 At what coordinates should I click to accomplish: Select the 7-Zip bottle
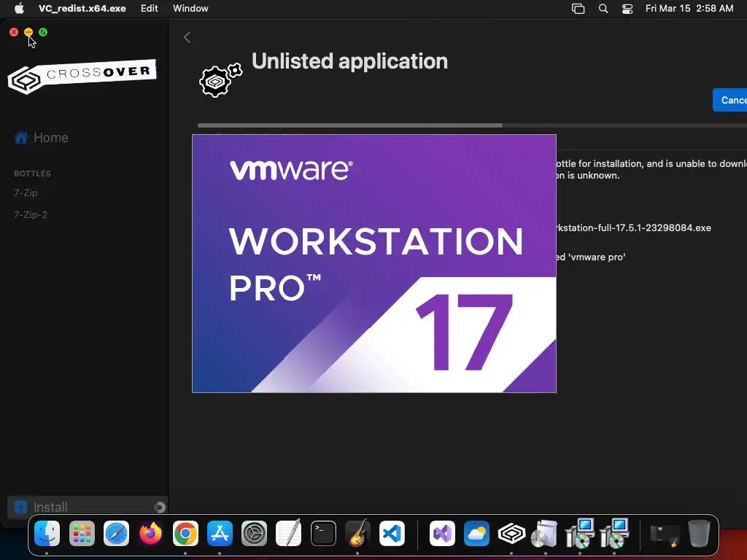[26, 192]
